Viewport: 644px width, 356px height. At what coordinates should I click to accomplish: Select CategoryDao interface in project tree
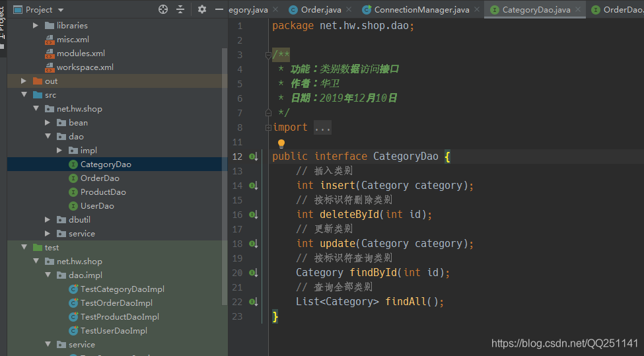[x=106, y=164]
